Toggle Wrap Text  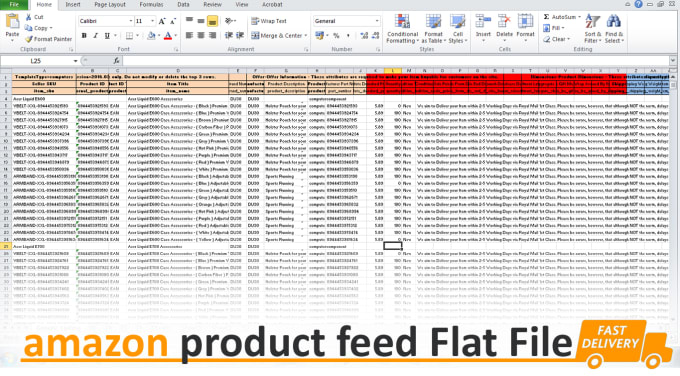pos(269,21)
